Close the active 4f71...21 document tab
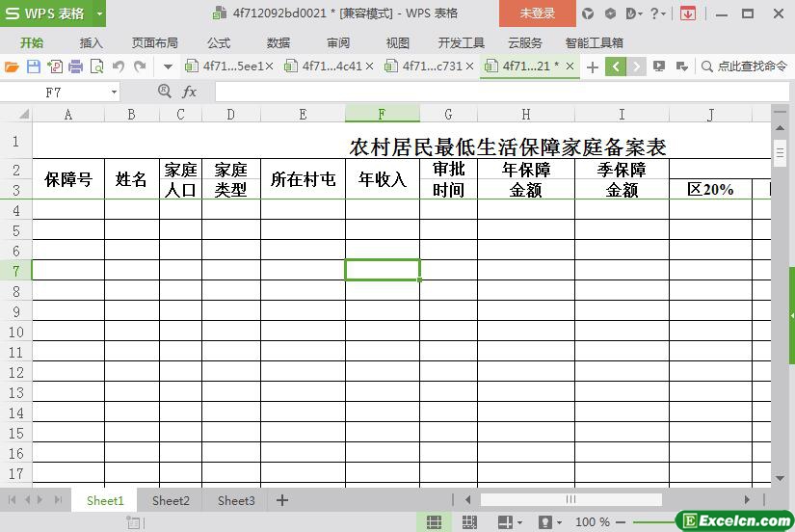The width and height of the screenshot is (795, 532). 570,66
